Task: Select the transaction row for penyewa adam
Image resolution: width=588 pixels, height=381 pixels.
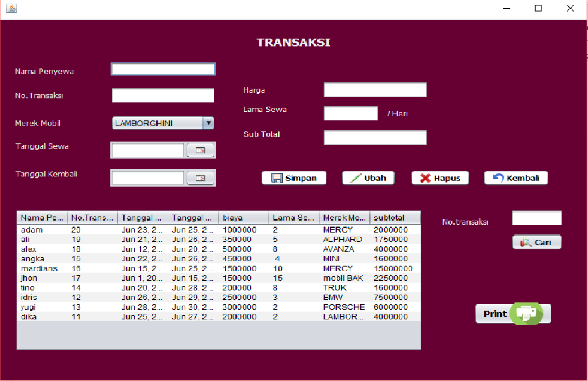Action: pyautogui.click(x=138, y=229)
